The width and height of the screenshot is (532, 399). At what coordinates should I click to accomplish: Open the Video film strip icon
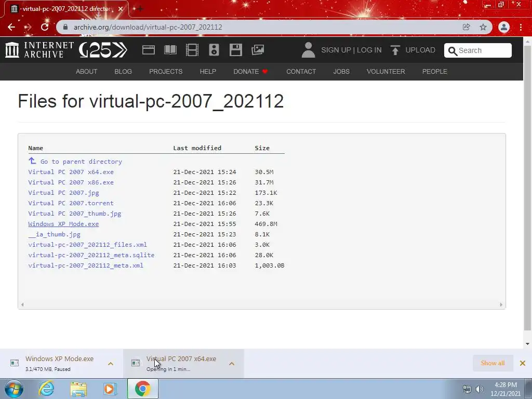pos(192,50)
